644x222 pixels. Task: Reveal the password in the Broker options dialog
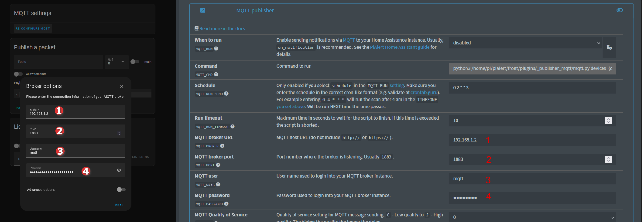[x=119, y=170]
